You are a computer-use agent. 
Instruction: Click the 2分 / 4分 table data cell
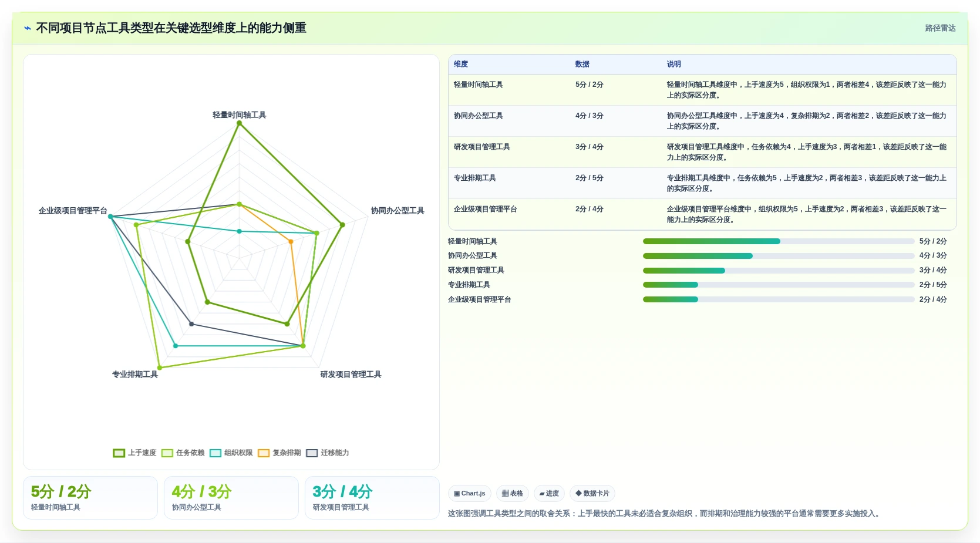click(589, 209)
